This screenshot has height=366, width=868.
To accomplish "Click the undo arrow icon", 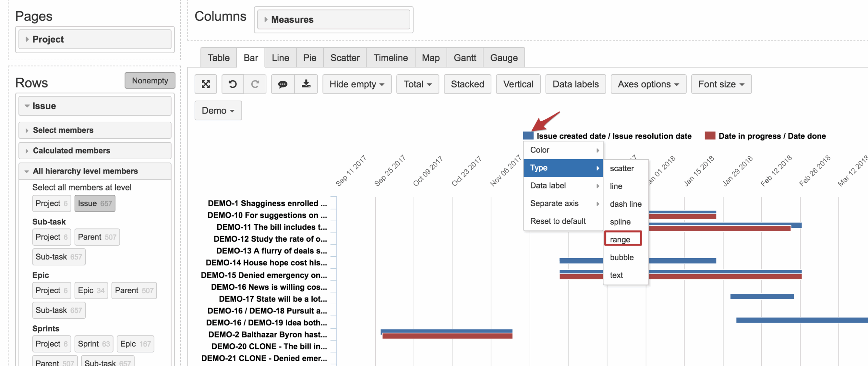I will (233, 84).
